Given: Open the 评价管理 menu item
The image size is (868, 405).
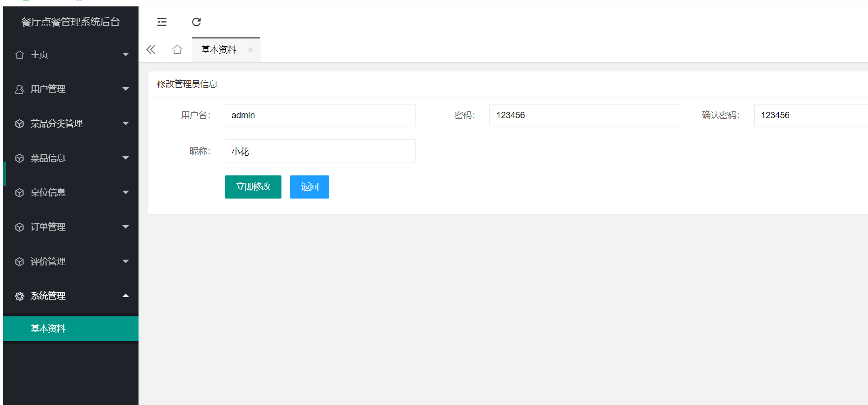Looking at the screenshot, I should coord(48,262).
